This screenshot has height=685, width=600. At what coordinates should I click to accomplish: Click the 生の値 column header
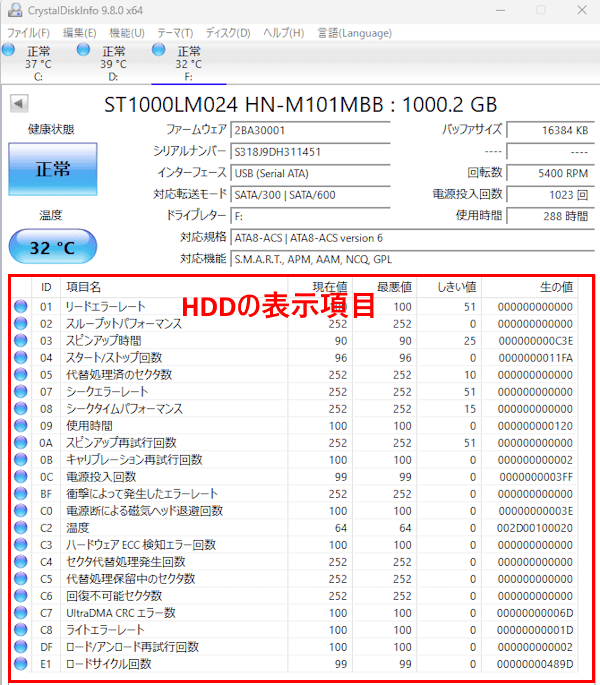tap(530, 287)
